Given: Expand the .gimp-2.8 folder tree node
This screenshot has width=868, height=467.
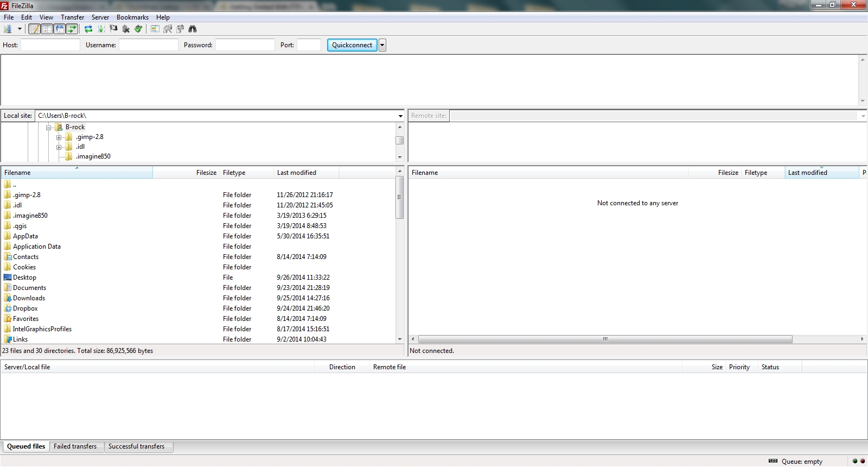Looking at the screenshot, I should 59,137.
